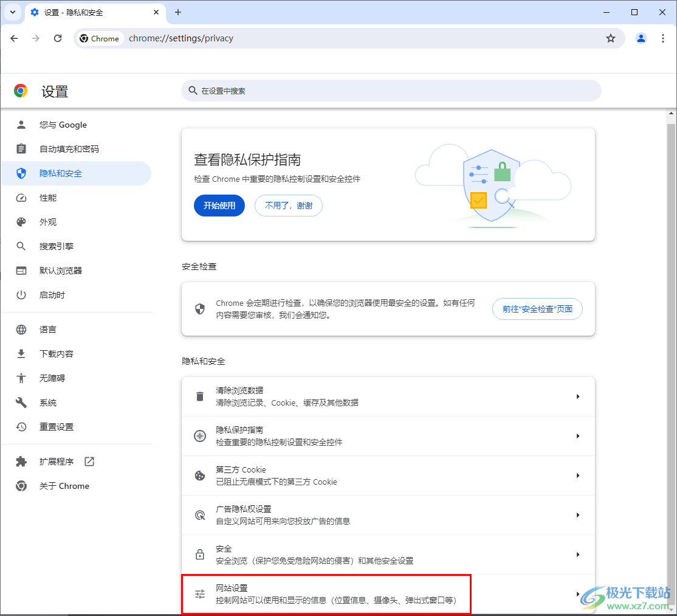Expand 安全 row via its arrow
Image resolution: width=677 pixels, height=616 pixels.
(x=578, y=555)
